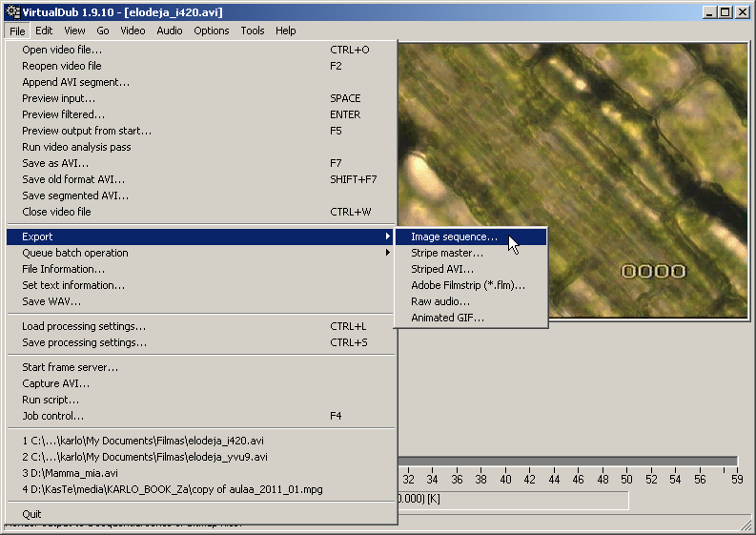Choose Save segmented AVI...

pos(201,195)
